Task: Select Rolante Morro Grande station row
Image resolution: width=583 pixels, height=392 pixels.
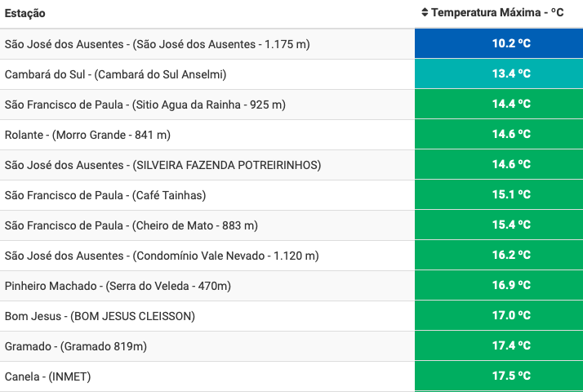Action: (88, 135)
